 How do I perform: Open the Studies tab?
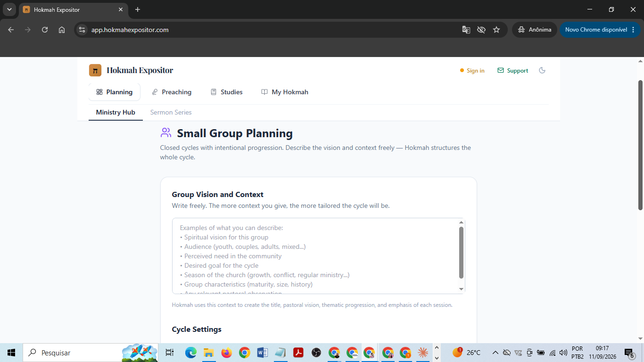(x=227, y=92)
